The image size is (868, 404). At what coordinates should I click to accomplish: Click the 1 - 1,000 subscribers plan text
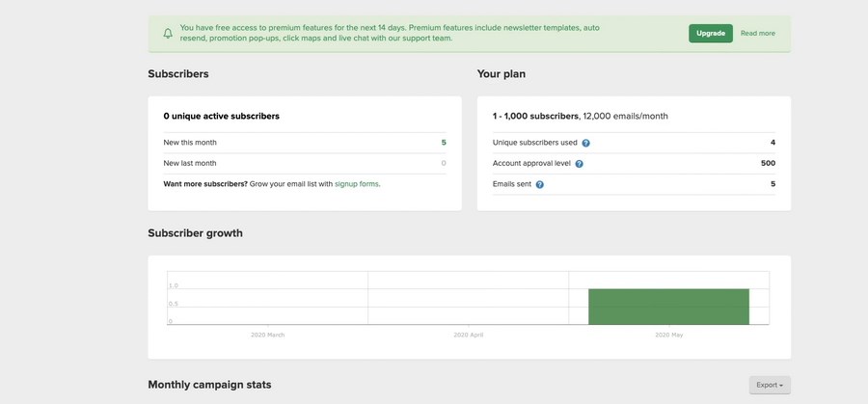(535, 116)
